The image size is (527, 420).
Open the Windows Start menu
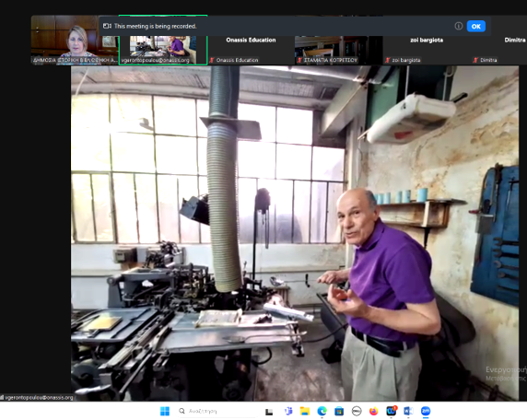pos(165,411)
